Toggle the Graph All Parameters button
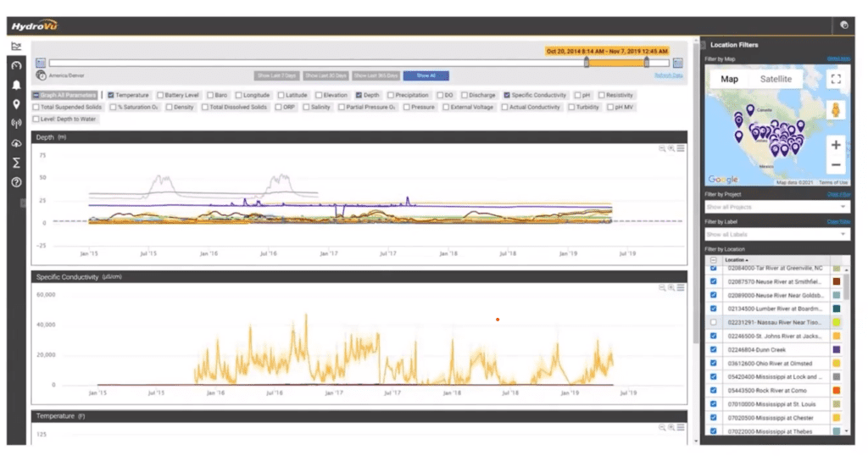The image size is (868, 456). (x=64, y=95)
